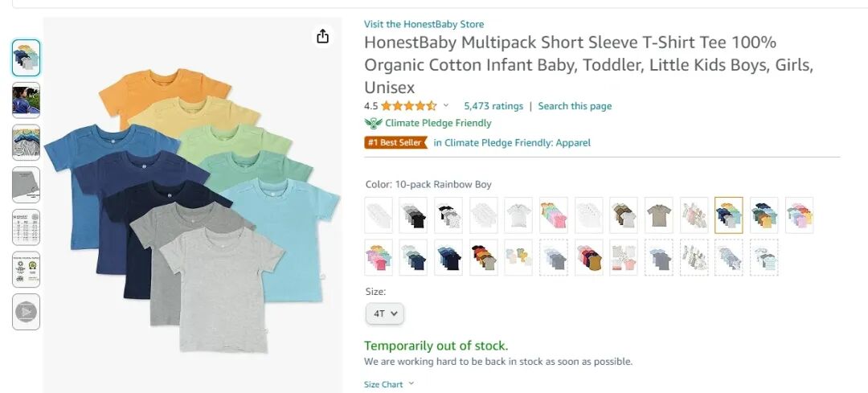This screenshot has height=393, width=868.
Task: Choose the pink multipack swatch in second row
Action: [379, 257]
